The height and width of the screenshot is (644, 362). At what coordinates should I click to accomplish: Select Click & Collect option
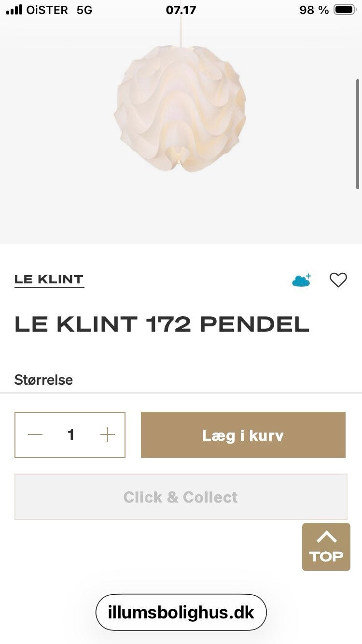[x=181, y=497]
